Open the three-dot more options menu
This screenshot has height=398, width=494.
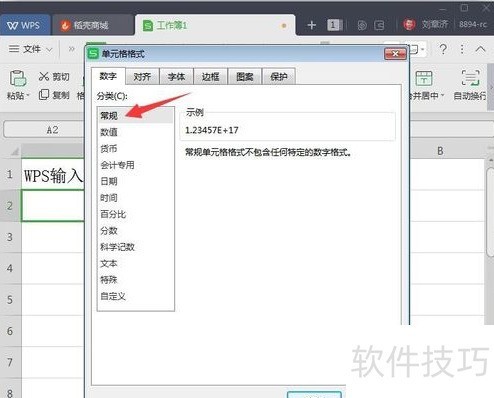[462, 49]
